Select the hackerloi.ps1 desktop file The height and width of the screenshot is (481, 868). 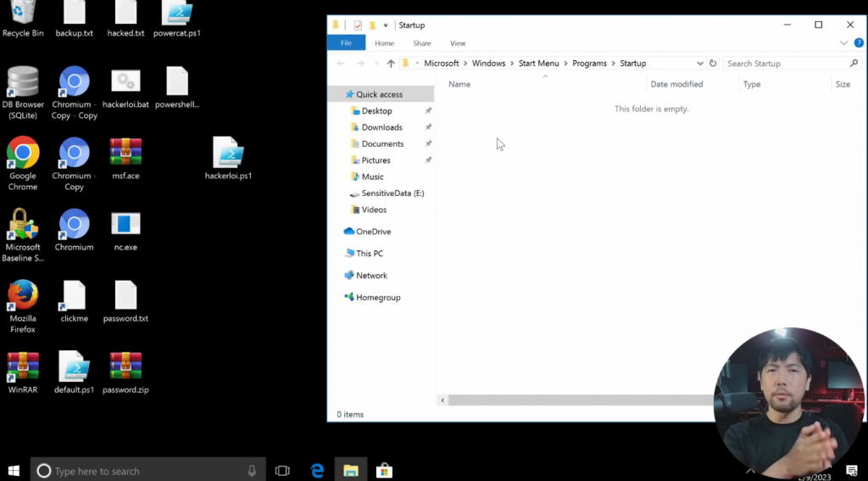(228, 154)
